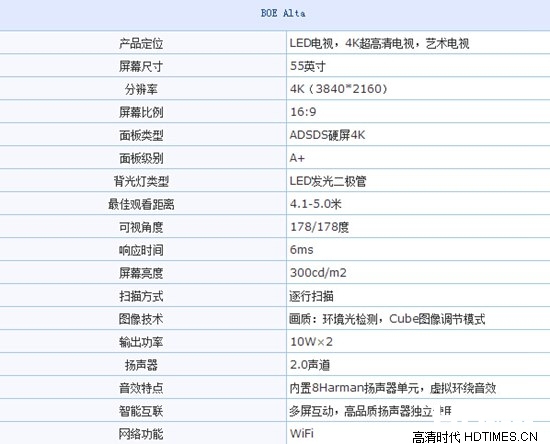
Task: Click the LED发光二极管 value
Action: point(328,181)
